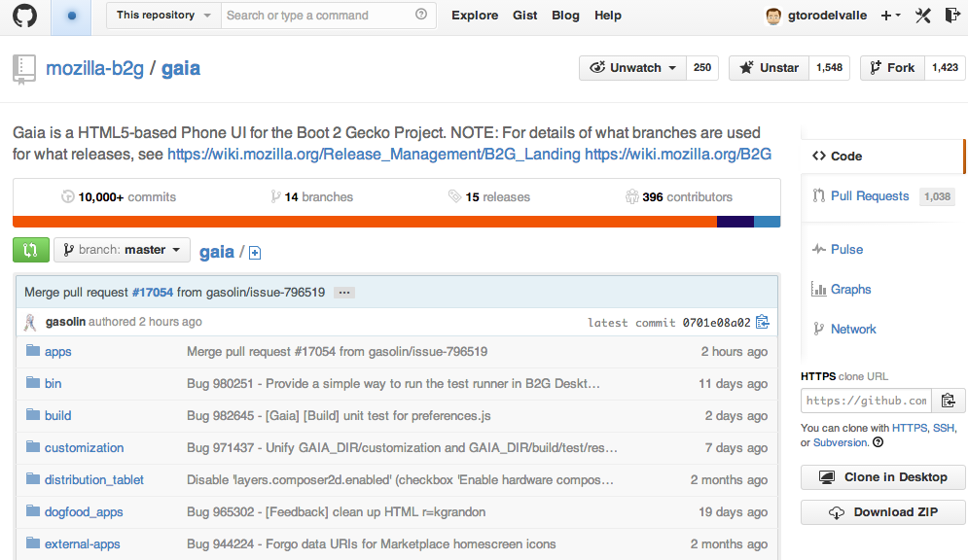
Task: Click the repository book icon beside mozilla-b2g
Action: pos(24,69)
